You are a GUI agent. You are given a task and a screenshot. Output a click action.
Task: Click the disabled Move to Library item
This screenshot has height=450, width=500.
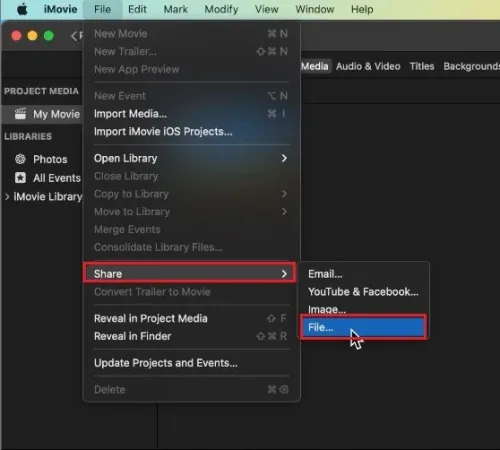191,212
